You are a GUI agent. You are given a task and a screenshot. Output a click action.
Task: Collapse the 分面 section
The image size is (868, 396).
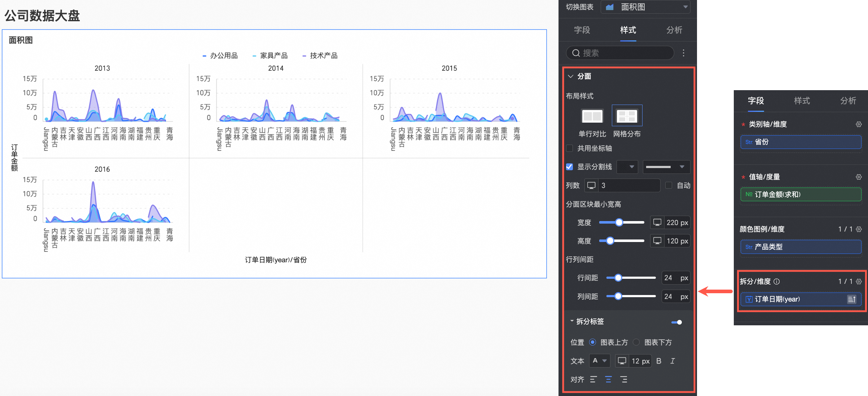coord(570,76)
